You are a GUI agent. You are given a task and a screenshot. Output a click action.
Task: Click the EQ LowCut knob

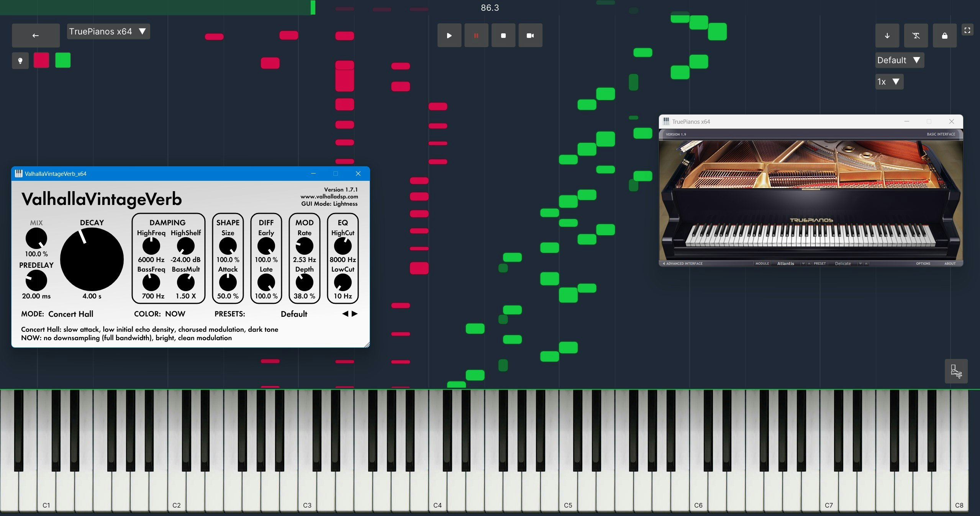343,282
